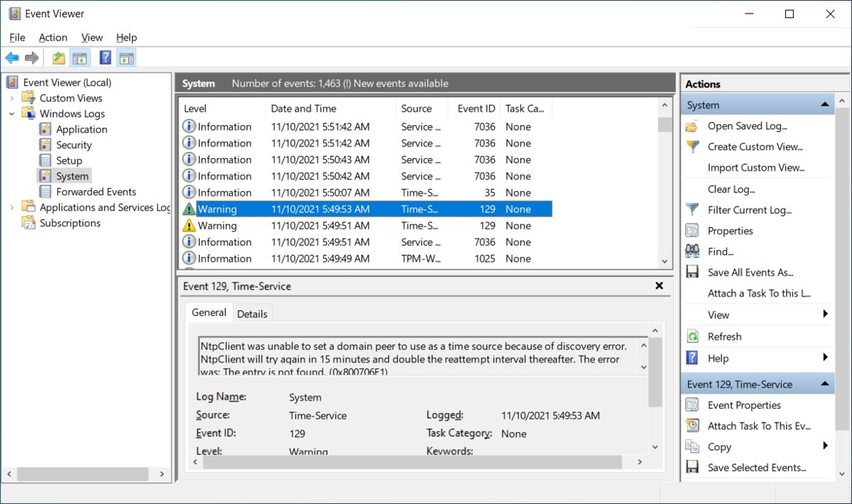Select the Setup log in tree

pyautogui.click(x=69, y=160)
